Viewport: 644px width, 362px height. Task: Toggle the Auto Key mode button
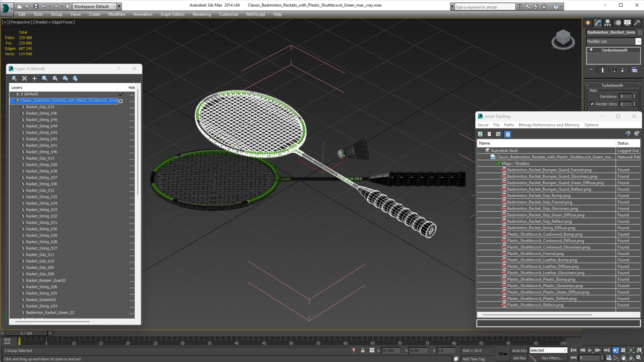pos(519,350)
